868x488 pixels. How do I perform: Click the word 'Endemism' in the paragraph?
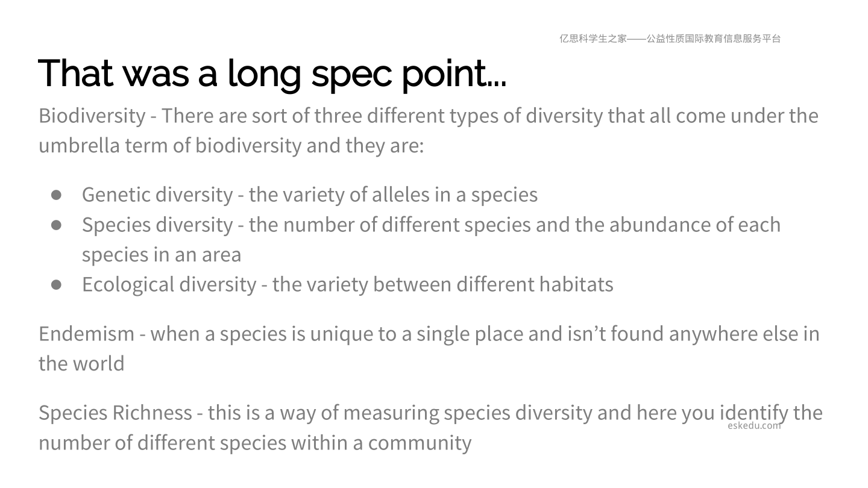(x=87, y=333)
